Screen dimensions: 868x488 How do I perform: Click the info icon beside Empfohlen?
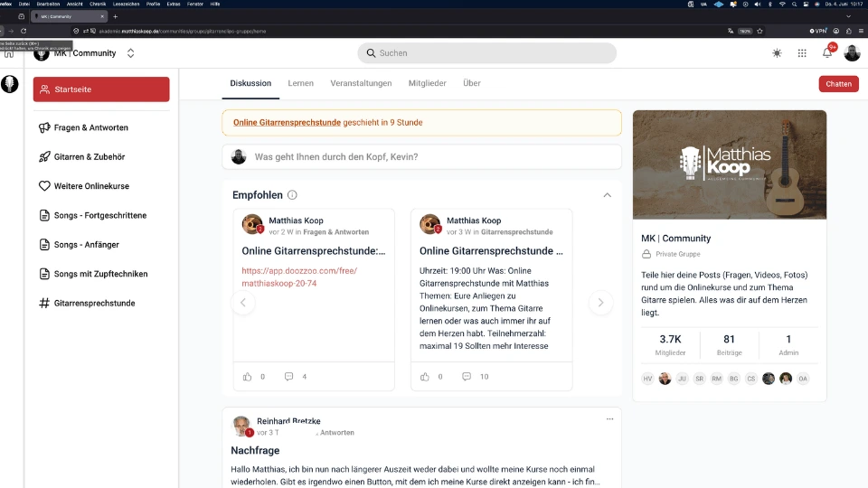coord(292,195)
